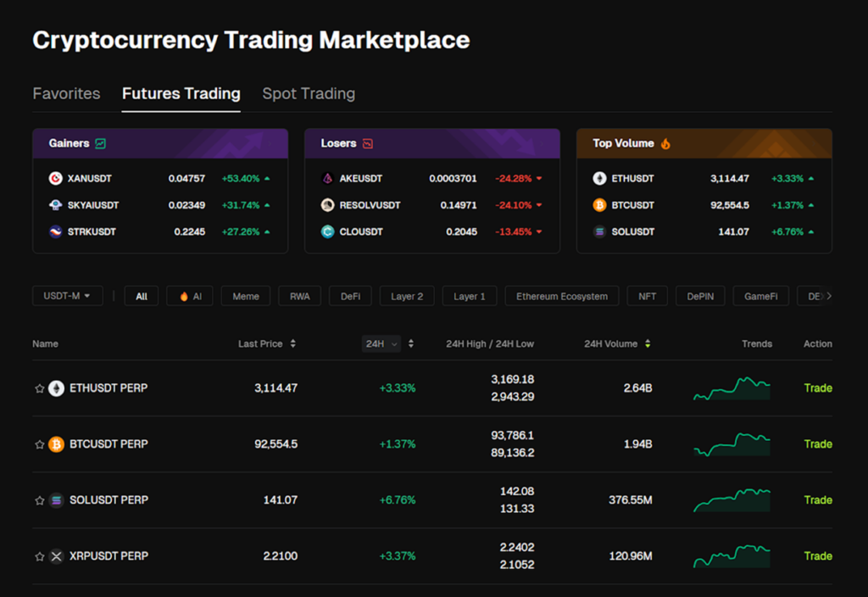Click the ETHUSDT trend sparkline chart
Viewport: 868px width, 597px height.
pyautogui.click(x=731, y=388)
